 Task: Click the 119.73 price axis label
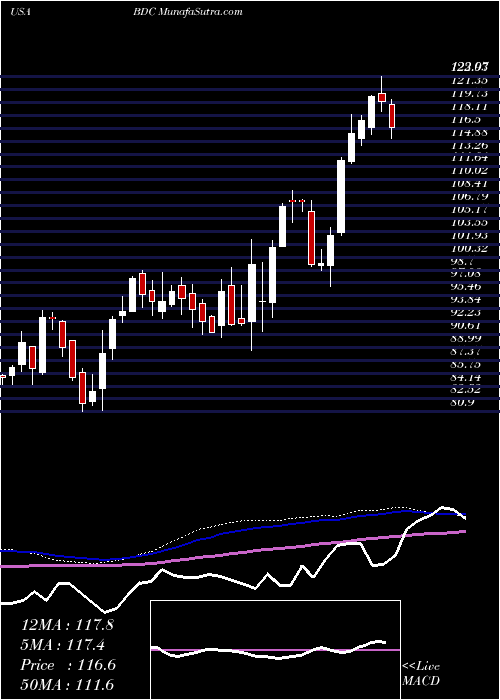(470, 93)
